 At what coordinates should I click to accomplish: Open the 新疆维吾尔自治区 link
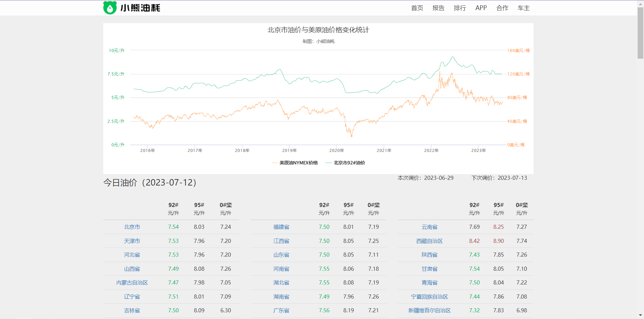(x=429, y=310)
